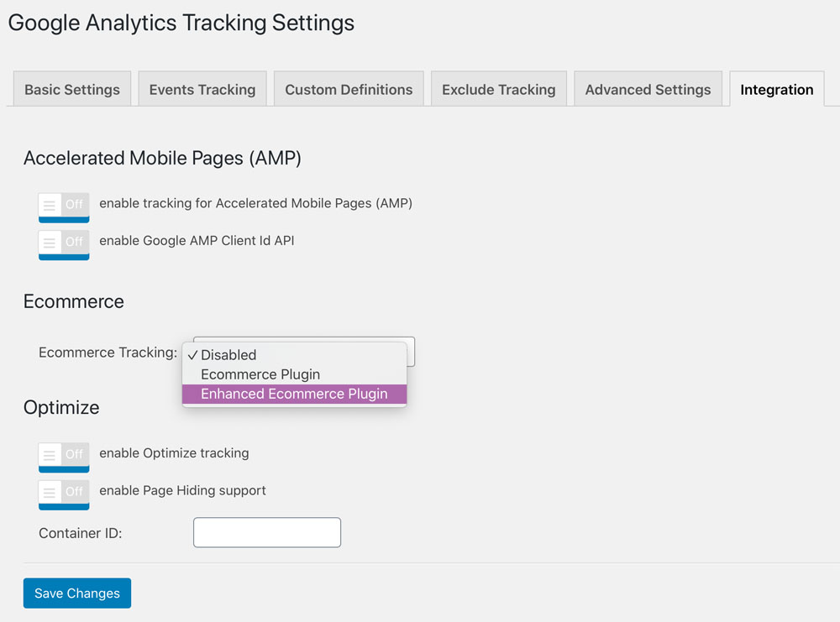Click the enable Optimize tracking label text
840x622 pixels.
tap(174, 452)
